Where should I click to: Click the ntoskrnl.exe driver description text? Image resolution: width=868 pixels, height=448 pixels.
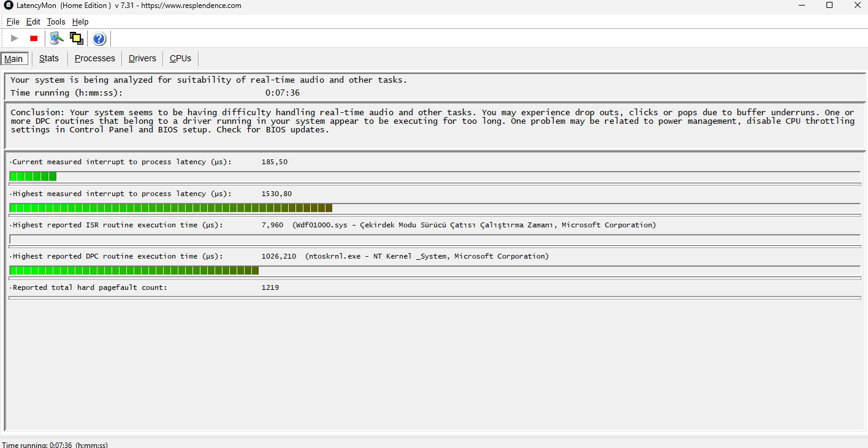click(x=427, y=256)
